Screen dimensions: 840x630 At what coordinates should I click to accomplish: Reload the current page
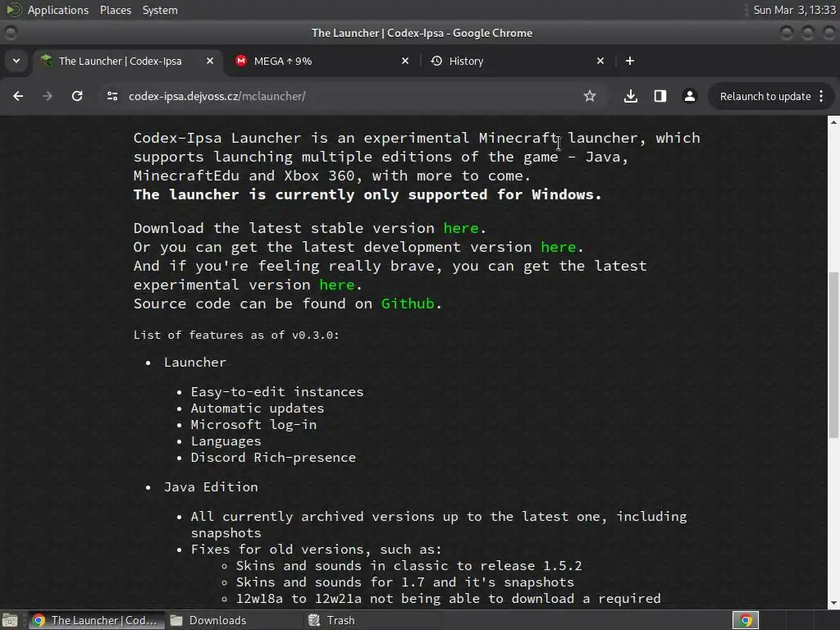(x=77, y=96)
